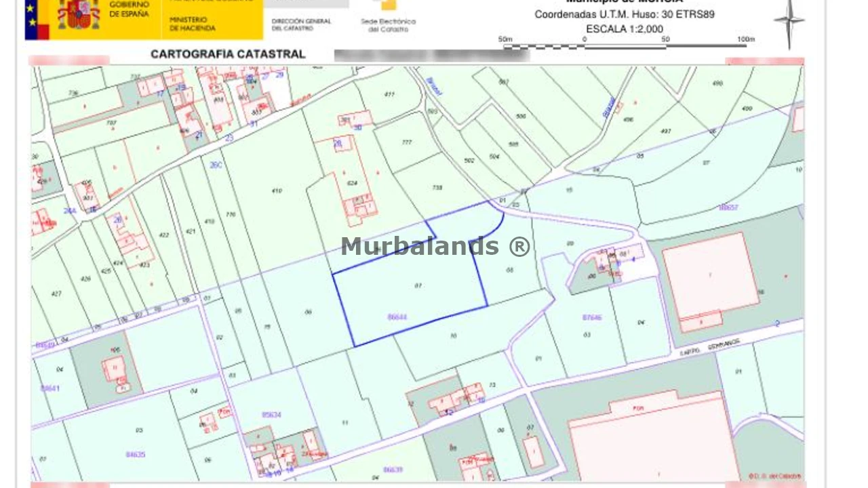Click block label 87646

tap(592, 317)
